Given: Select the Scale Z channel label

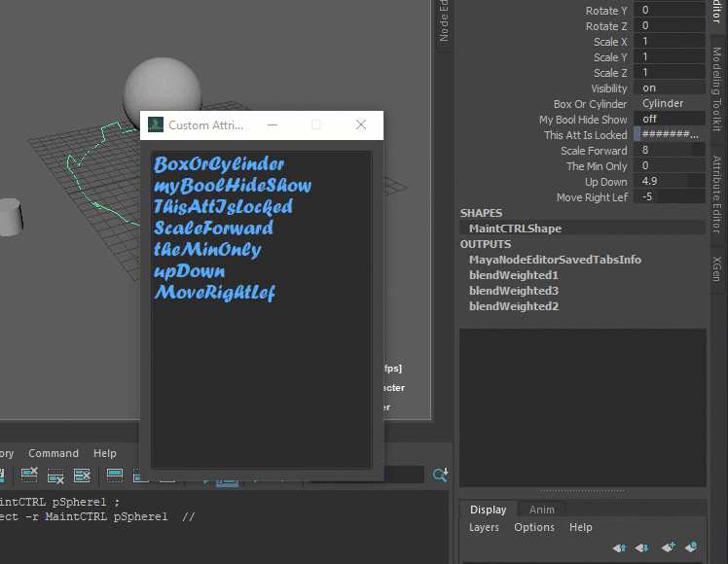Looking at the screenshot, I should (x=610, y=73).
